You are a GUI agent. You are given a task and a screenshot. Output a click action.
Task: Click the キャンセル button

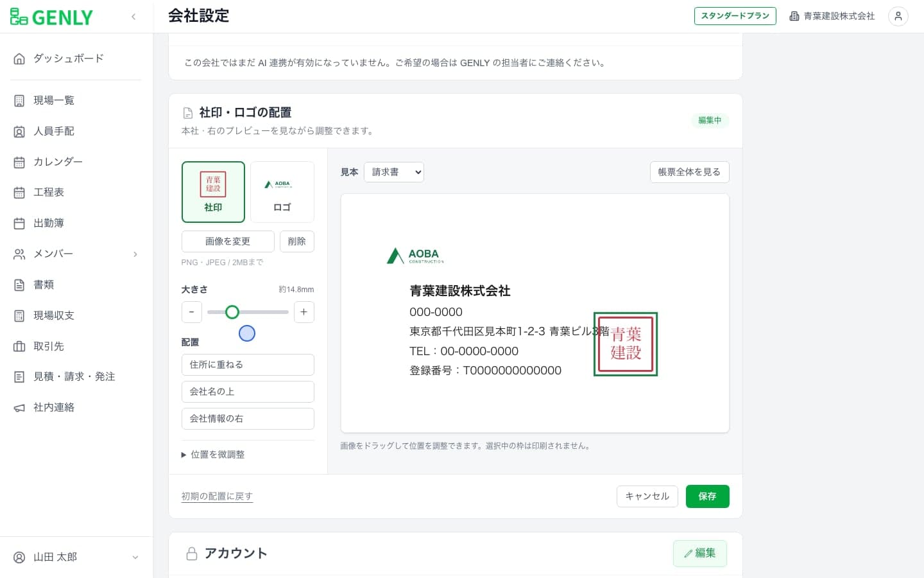pyautogui.click(x=647, y=496)
